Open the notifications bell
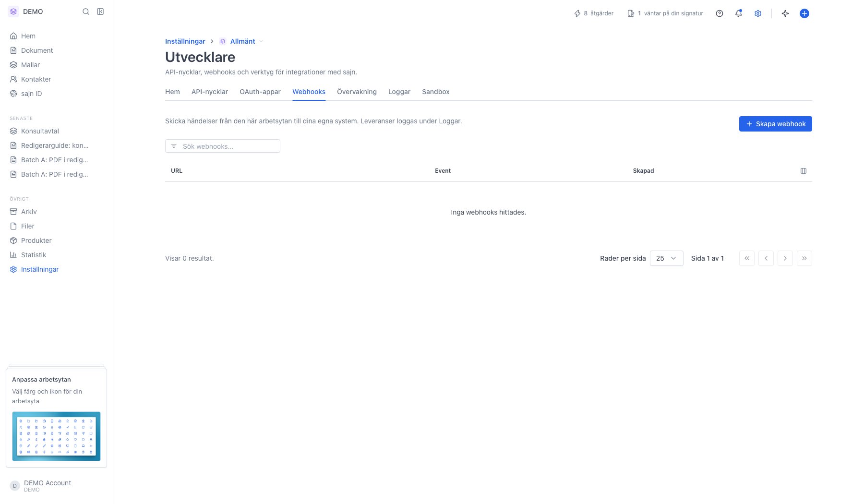Viewport: 864px width, 504px height. coord(739,13)
